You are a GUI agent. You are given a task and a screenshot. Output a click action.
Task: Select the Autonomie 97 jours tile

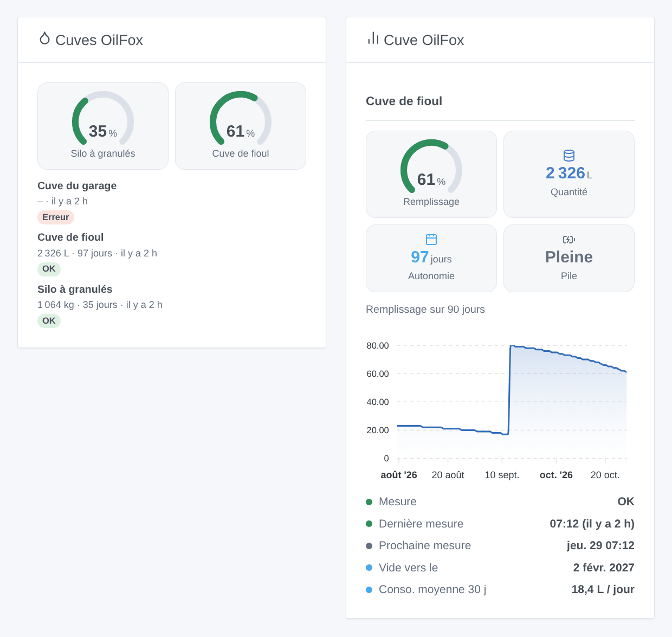pos(431,258)
